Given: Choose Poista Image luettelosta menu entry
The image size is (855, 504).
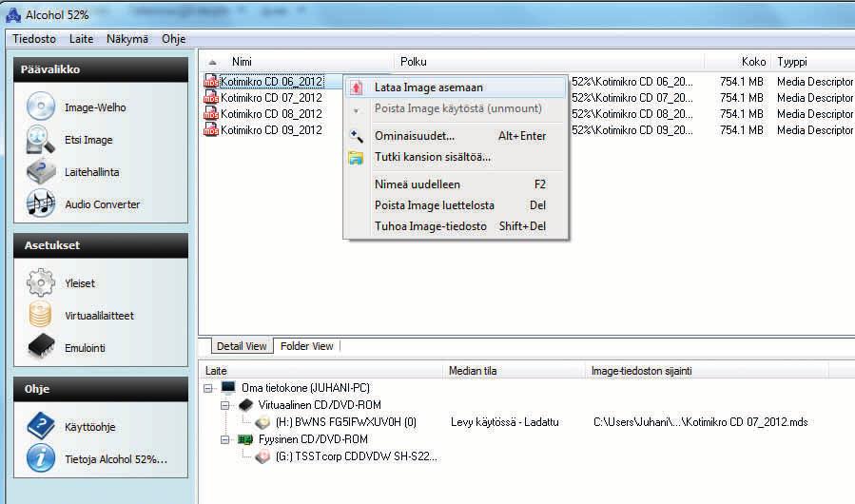Looking at the screenshot, I should click(456, 205).
